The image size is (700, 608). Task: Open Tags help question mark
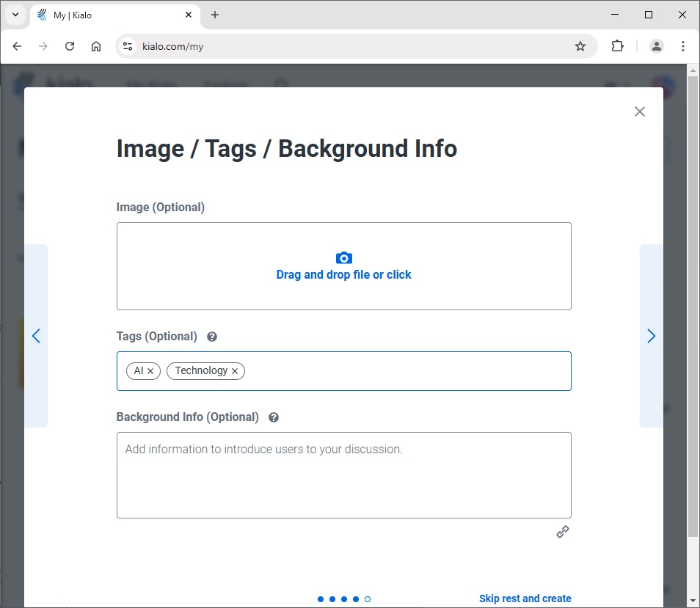212,337
